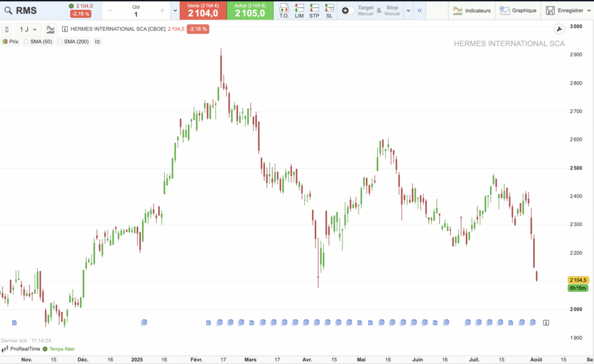Click the Août label on time axis
Viewport: 594px width, 364px height.
pos(536,359)
